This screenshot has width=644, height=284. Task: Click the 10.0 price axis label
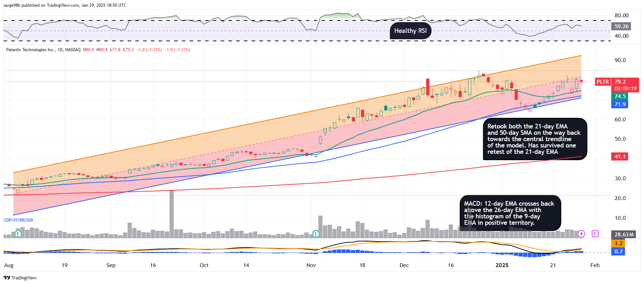[x=620, y=218]
